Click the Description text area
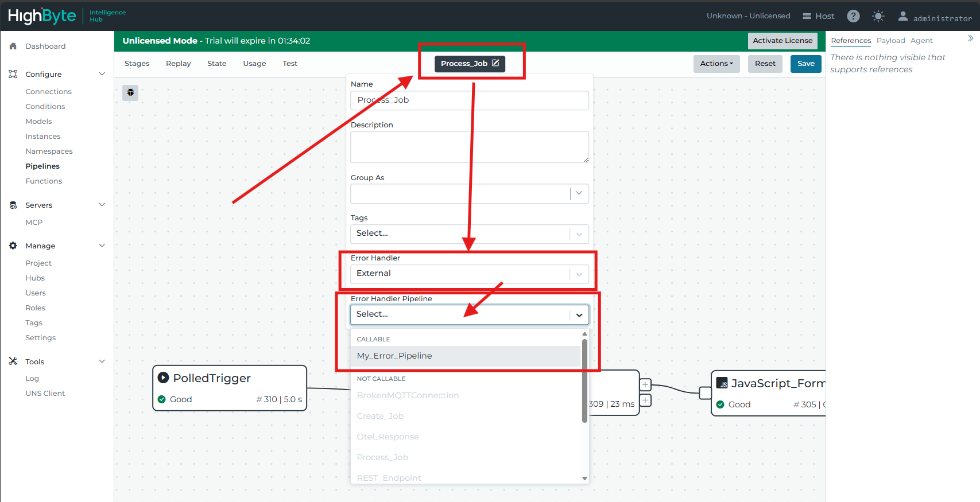This screenshot has height=502, width=980. [469, 147]
